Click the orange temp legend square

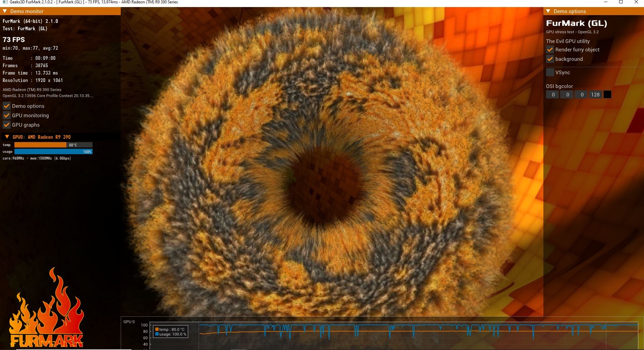tap(157, 330)
